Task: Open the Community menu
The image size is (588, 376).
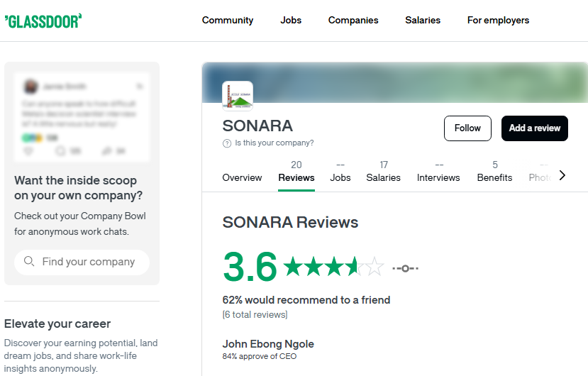Action: (x=228, y=21)
